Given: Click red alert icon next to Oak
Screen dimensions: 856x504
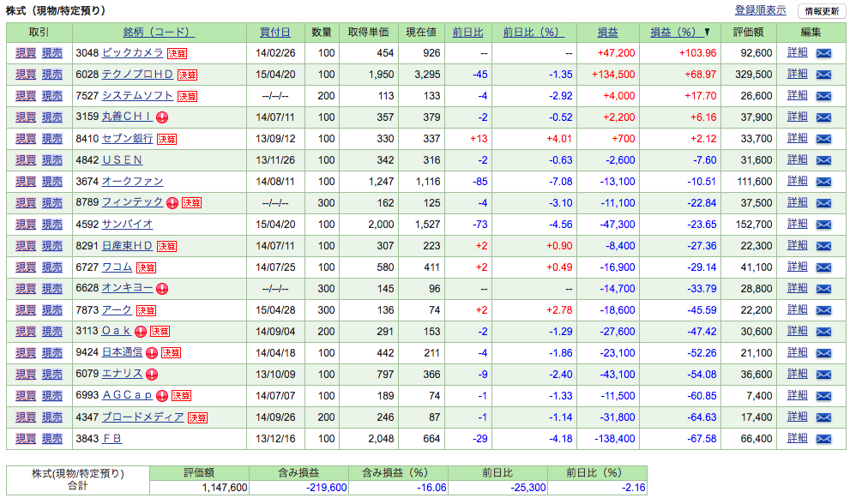Looking at the screenshot, I should coord(141,332).
